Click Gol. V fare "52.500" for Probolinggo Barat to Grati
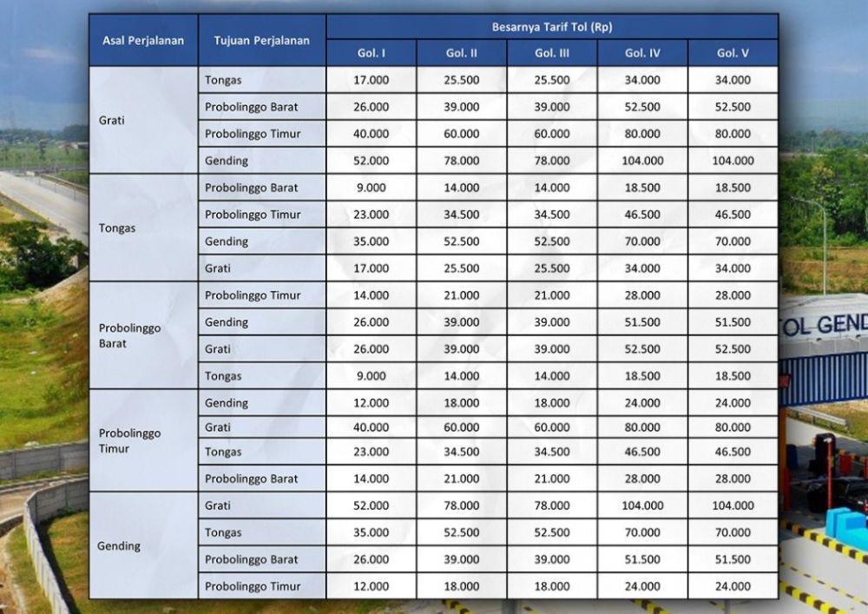Screen dimensions: 868x614 point(733,349)
